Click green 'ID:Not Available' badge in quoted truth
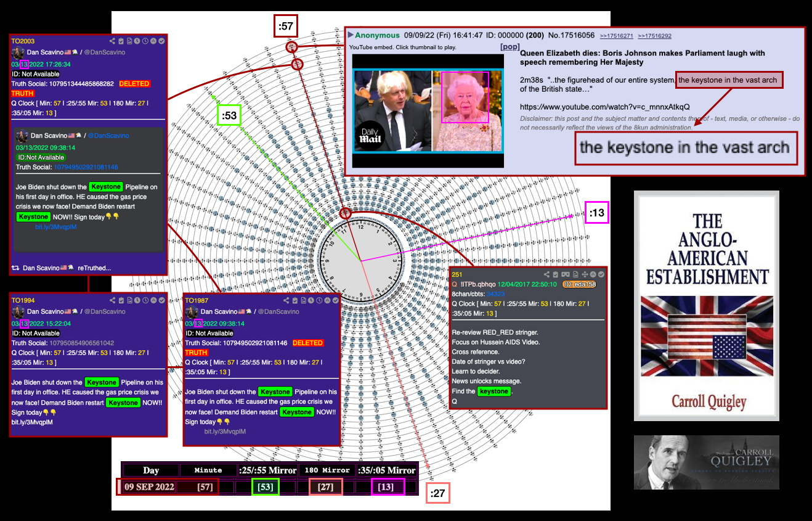 point(40,157)
